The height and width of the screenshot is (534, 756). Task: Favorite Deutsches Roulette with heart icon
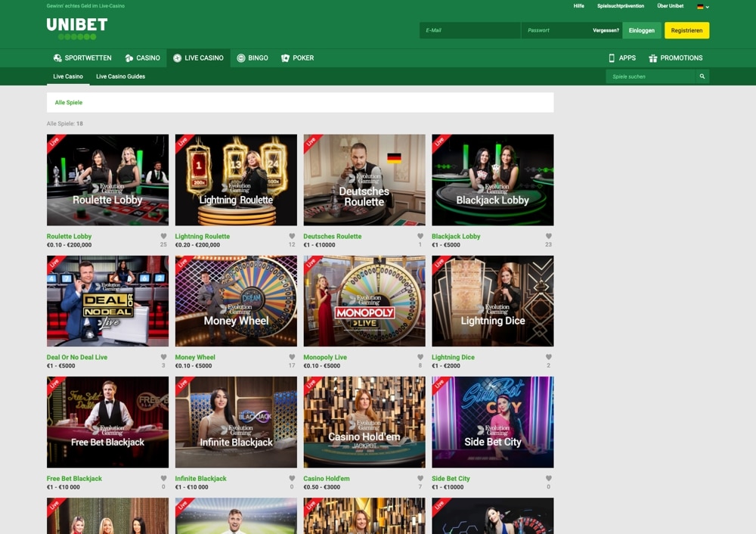click(x=420, y=236)
